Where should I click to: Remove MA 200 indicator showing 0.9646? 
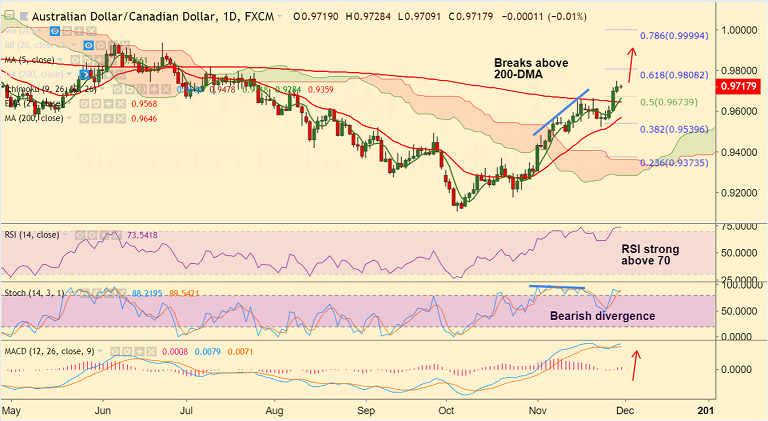(120, 118)
